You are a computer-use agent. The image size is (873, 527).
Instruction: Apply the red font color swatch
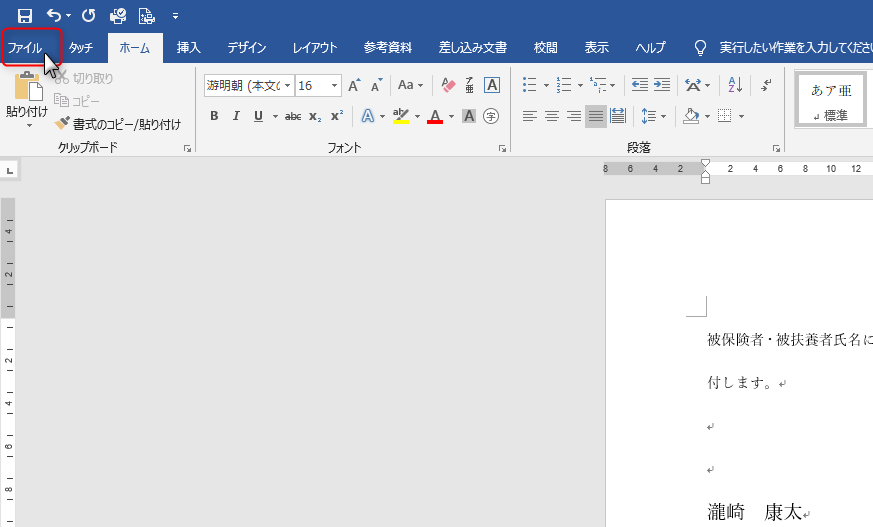click(435, 116)
